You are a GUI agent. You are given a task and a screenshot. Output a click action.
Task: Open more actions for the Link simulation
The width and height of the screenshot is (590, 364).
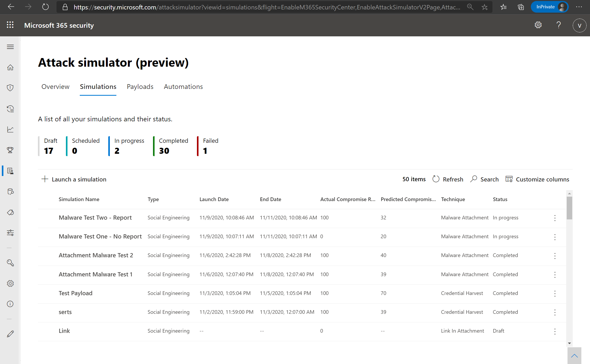point(555,331)
